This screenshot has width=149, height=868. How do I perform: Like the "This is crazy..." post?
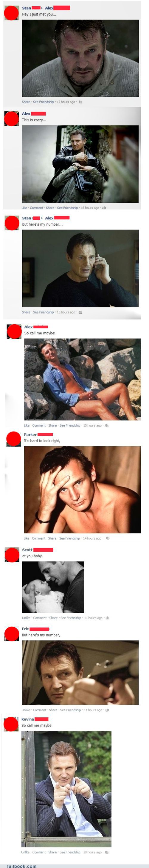(x=24, y=208)
